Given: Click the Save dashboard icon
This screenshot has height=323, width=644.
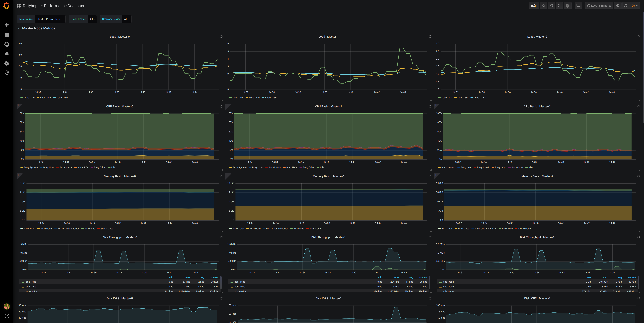Looking at the screenshot, I should click(x=559, y=6).
